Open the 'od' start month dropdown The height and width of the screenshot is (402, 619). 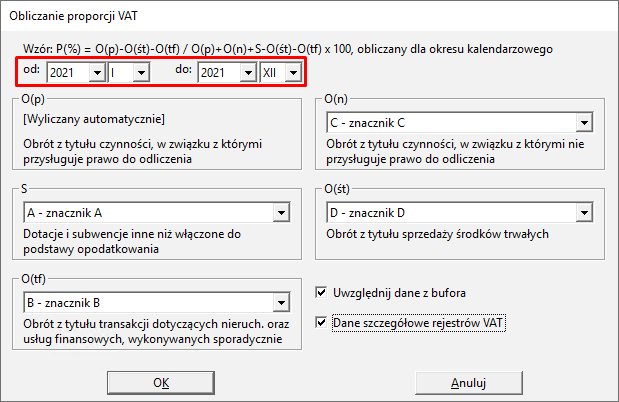tap(140, 72)
